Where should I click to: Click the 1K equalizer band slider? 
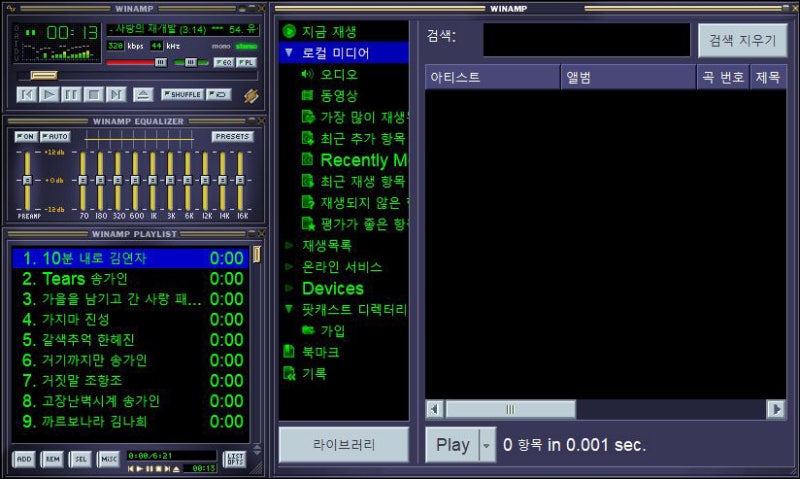pos(153,180)
